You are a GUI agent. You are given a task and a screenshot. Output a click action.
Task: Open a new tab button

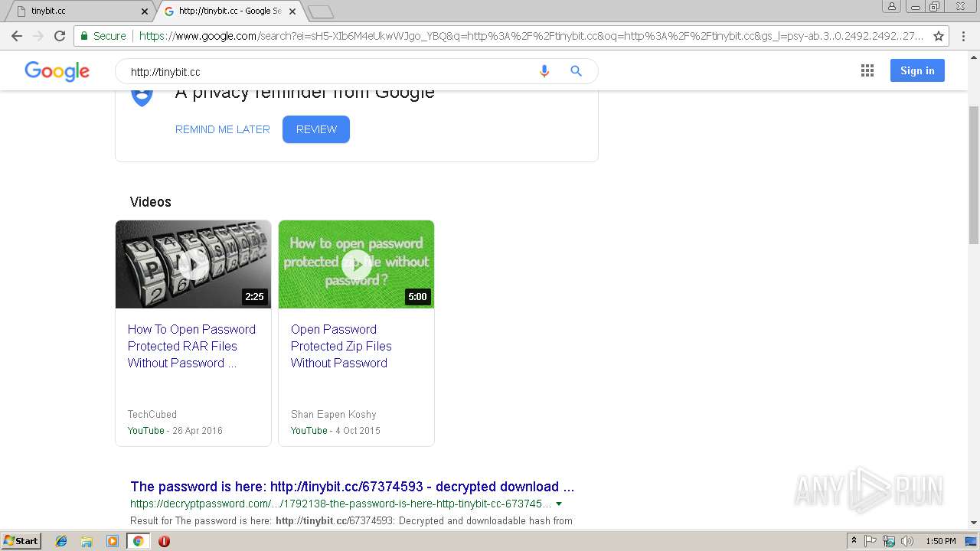[x=321, y=11]
